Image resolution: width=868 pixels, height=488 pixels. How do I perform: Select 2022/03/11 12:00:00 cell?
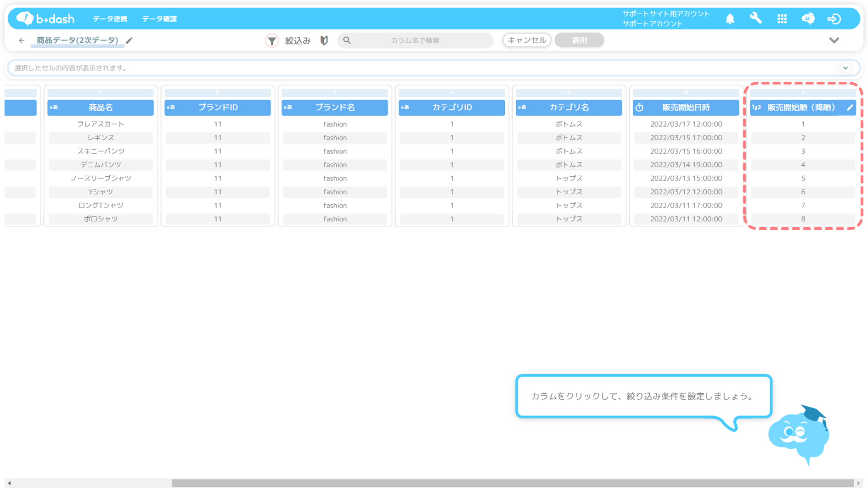tap(686, 219)
